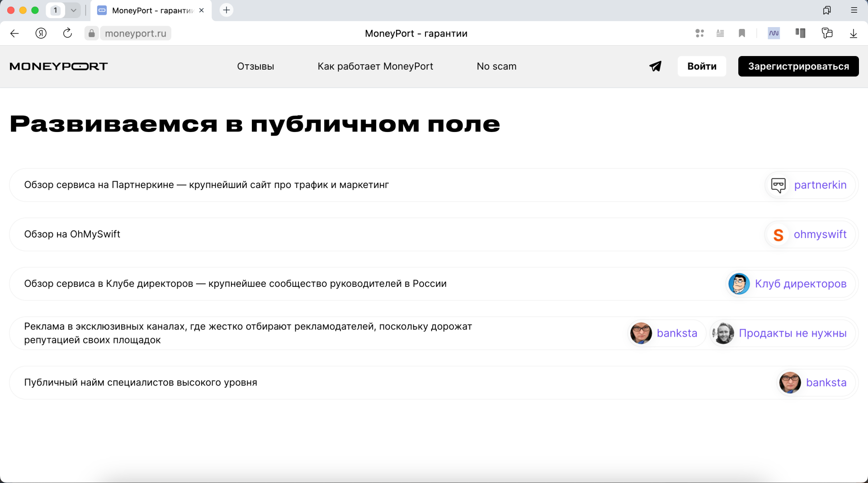
Task: Click the wave extension icon
Action: click(774, 33)
